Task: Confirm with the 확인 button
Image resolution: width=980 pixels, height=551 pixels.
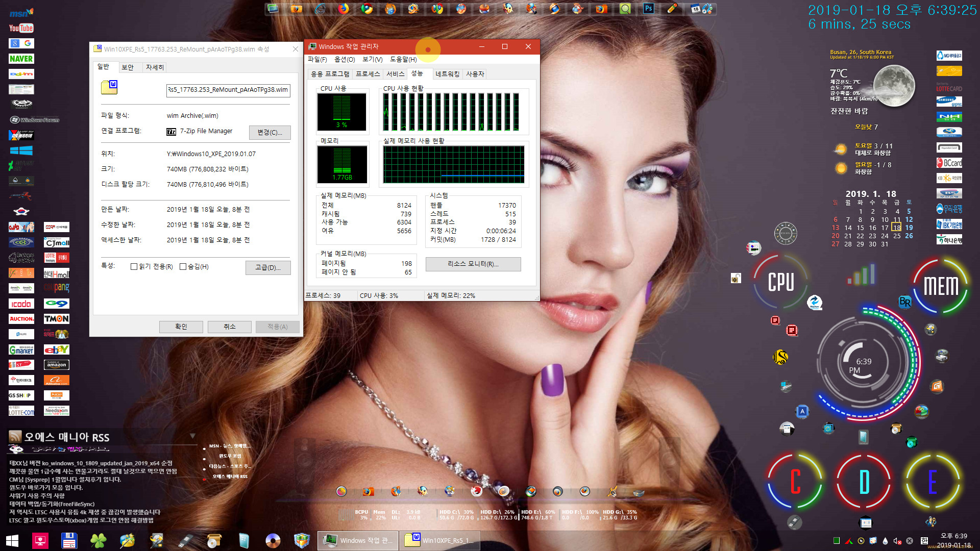Action: click(181, 327)
